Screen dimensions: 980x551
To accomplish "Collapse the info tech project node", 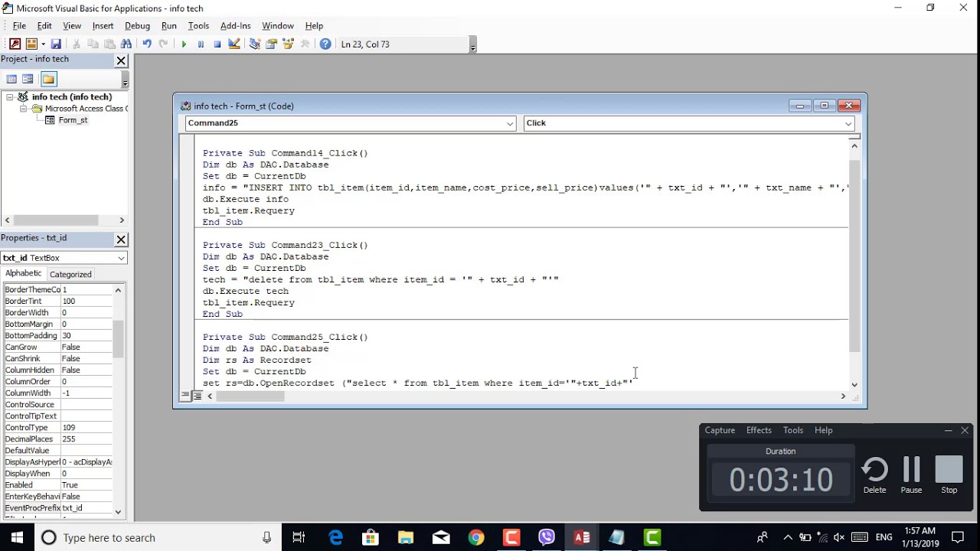I will [x=10, y=97].
